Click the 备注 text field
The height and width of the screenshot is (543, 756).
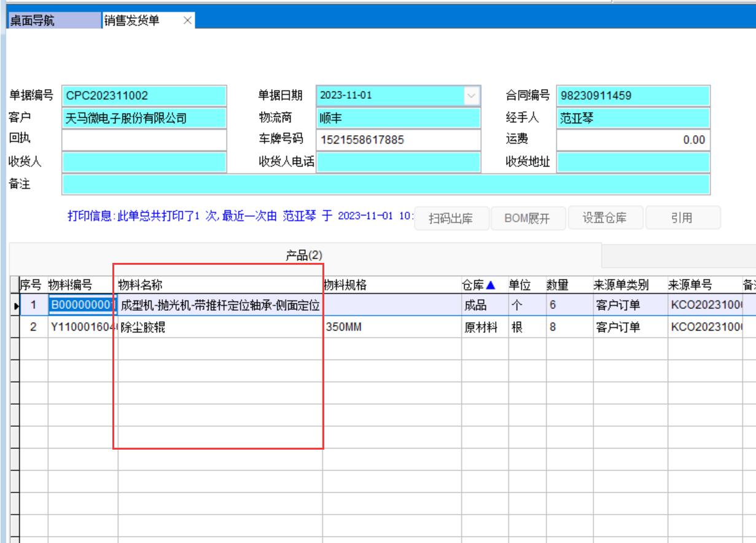click(x=386, y=184)
